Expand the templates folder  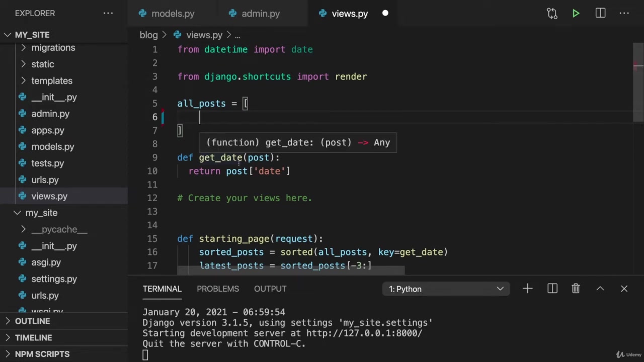[51, 80]
